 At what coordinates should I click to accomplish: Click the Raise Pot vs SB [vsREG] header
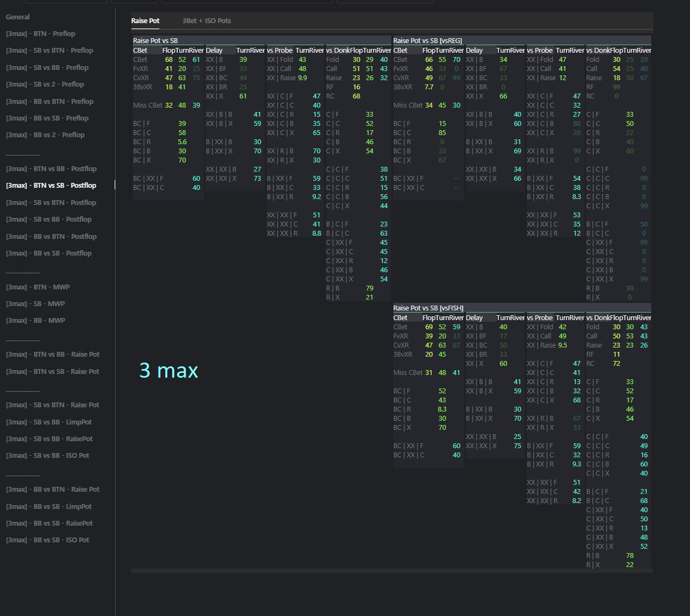pos(427,41)
